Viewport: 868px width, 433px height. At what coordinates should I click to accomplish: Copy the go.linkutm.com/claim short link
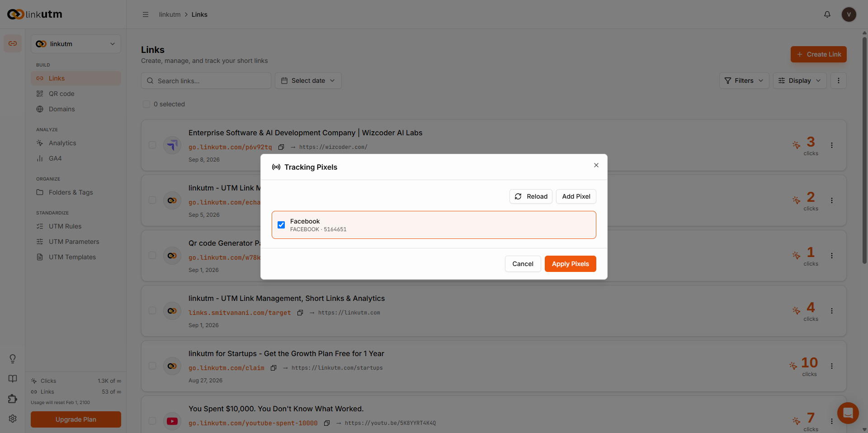point(274,368)
